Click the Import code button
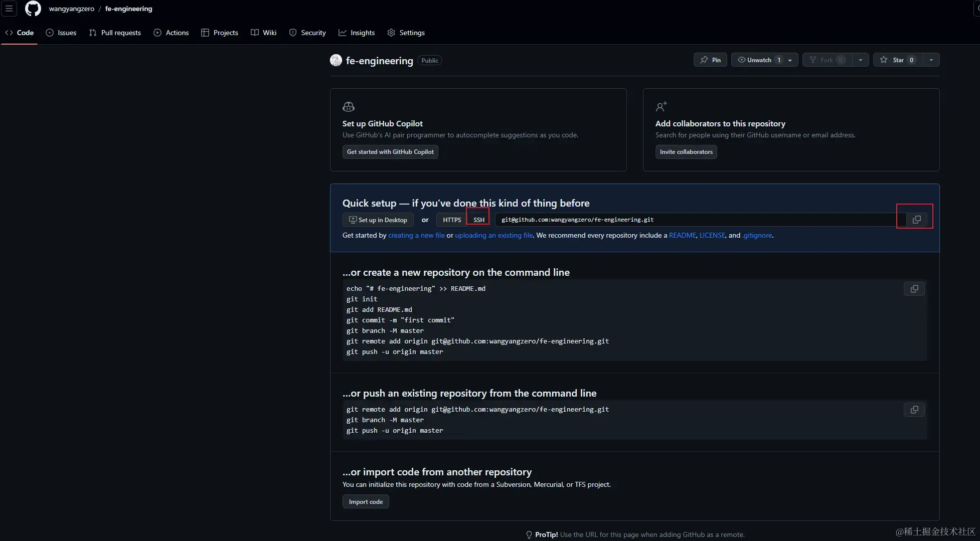This screenshot has height=541, width=980. tap(366, 502)
